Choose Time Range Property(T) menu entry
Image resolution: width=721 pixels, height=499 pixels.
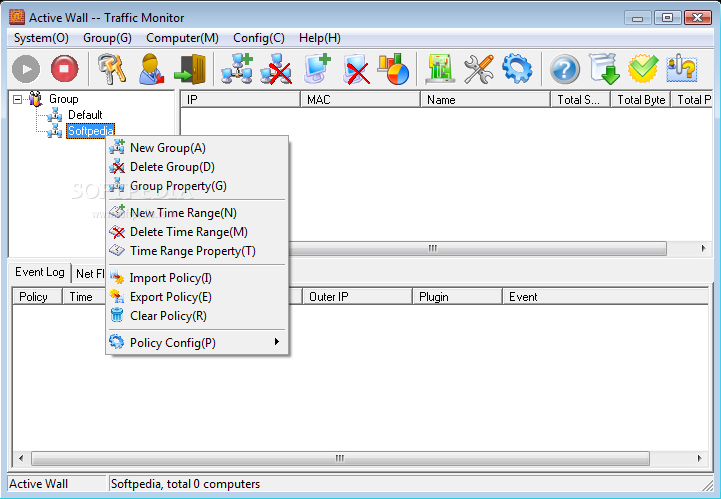197,251
